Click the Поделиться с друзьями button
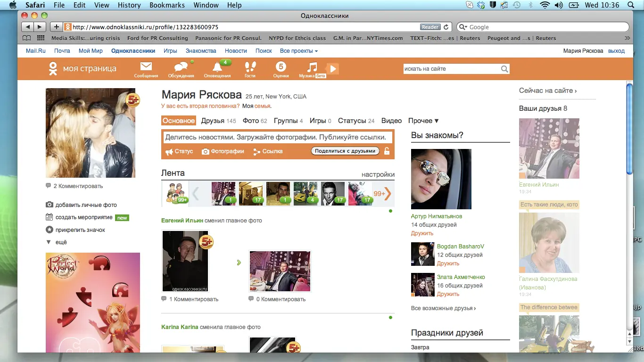The width and height of the screenshot is (644, 362). [346, 151]
